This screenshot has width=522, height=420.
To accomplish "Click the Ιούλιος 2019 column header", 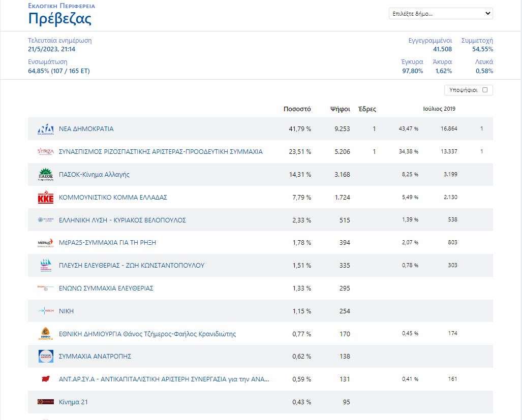I will [x=439, y=109].
